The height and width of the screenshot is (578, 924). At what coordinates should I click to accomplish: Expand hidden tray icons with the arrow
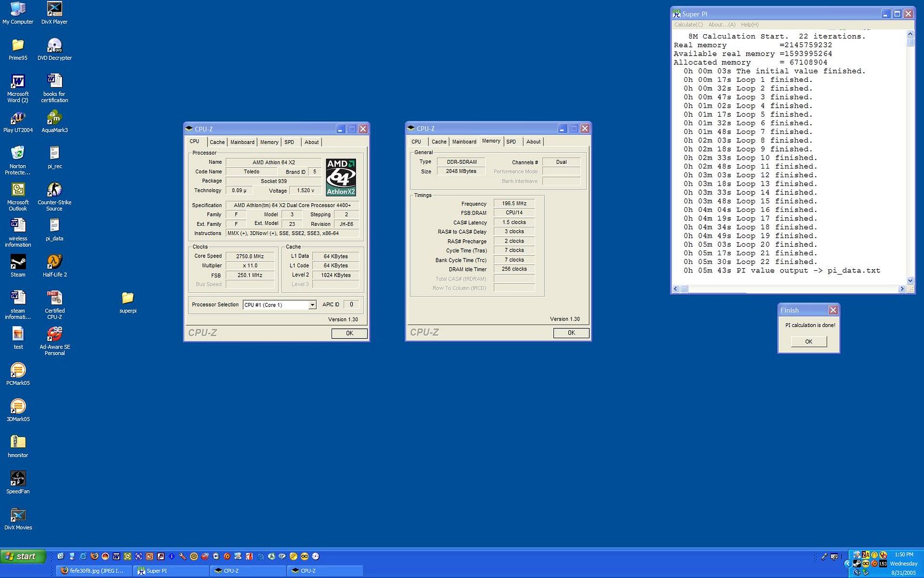point(848,564)
